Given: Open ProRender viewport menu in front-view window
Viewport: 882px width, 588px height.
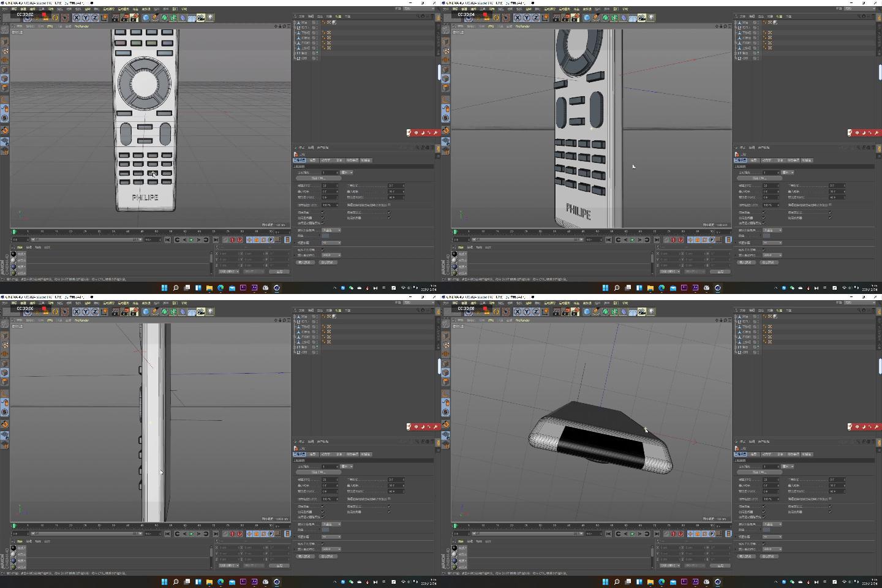Looking at the screenshot, I should point(82,26).
